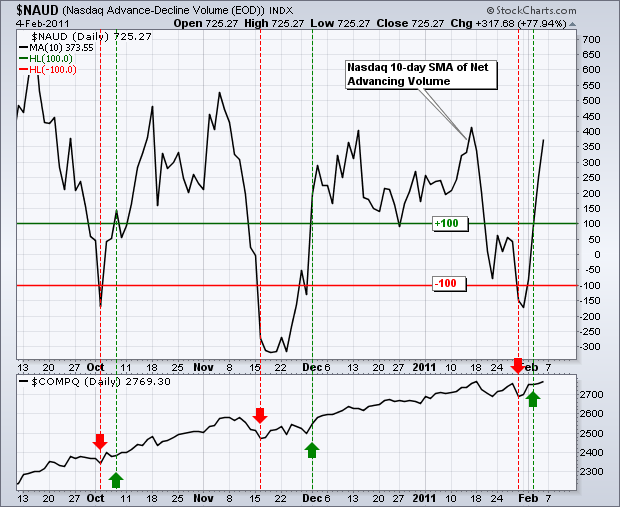Click the green up arrow below the Oct dip in $COMPQ
Screen dimensions: 620x507
[116, 480]
